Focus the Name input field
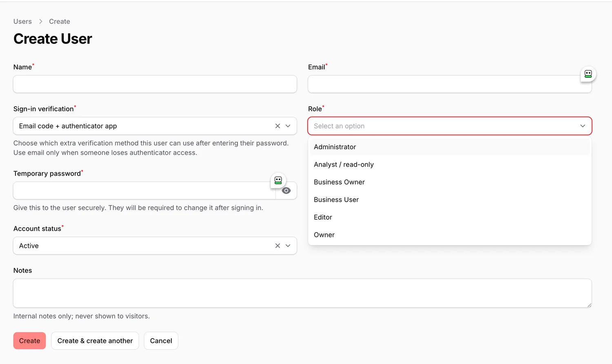 point(155,84)
